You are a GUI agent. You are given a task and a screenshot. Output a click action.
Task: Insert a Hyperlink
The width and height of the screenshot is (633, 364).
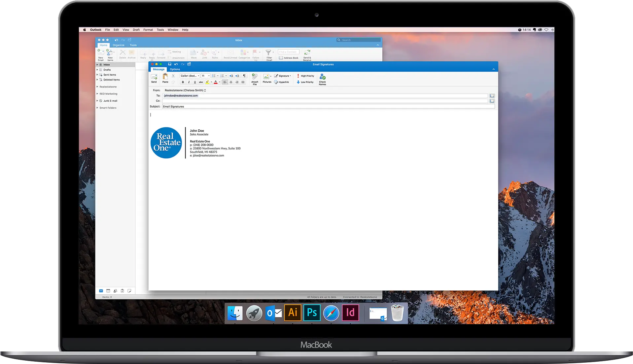coord(281,82)
